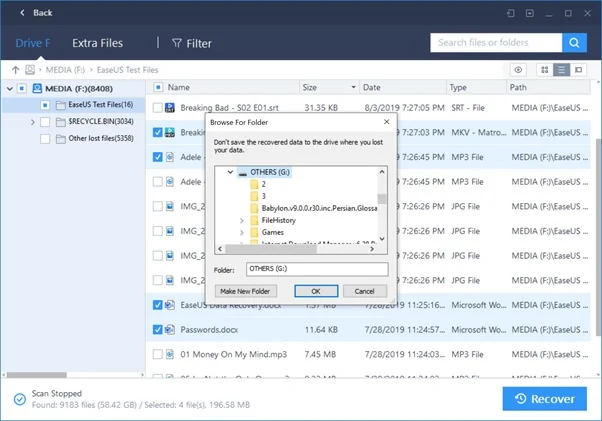The height and width of the screenshot is (421, 602).
Task: Switch to list details view
Action: point(562,70)
